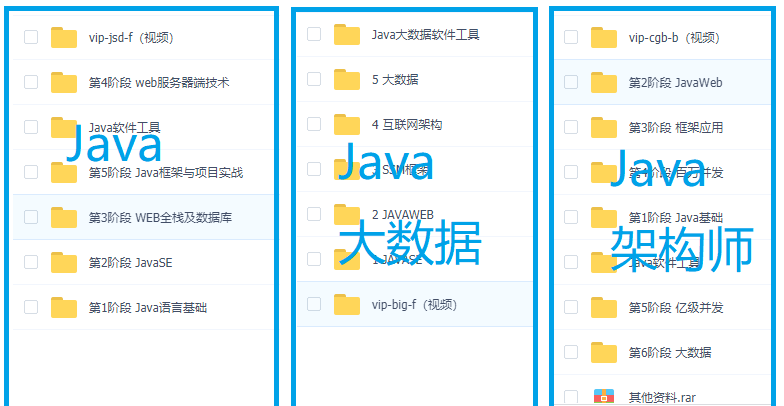
Task: Check the 第2阶段 JavaWeb checkbox
Action: point(571,82)
